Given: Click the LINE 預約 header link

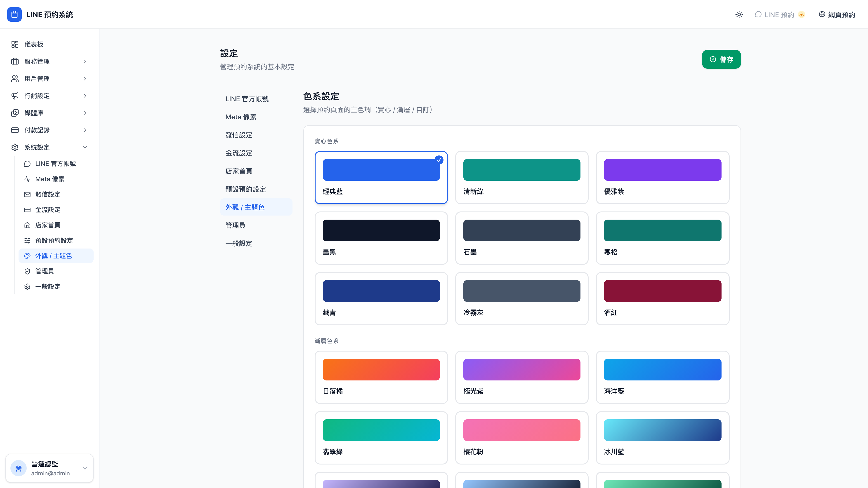Looking at the screenshot, I should [779, 14].
